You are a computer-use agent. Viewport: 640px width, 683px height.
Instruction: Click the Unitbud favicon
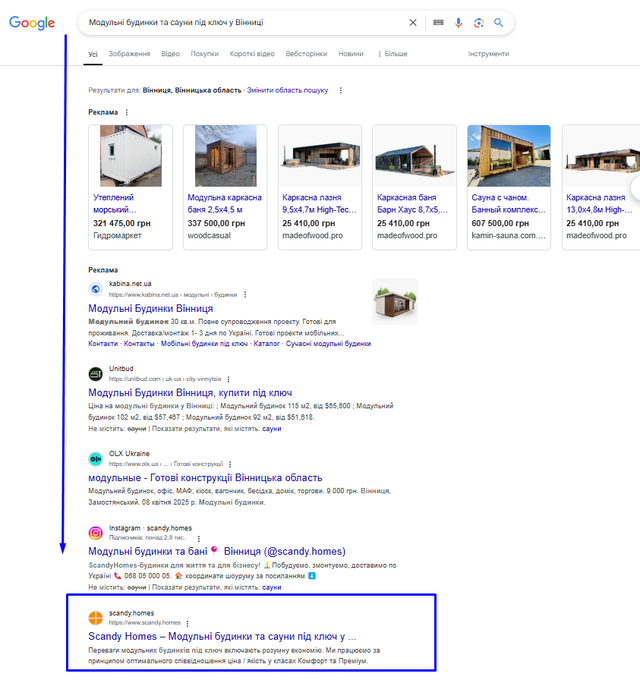95,374
